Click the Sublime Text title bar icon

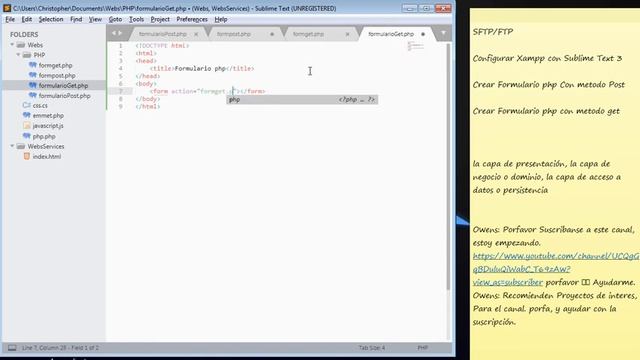pyautogui.click(x=7, y=8)
